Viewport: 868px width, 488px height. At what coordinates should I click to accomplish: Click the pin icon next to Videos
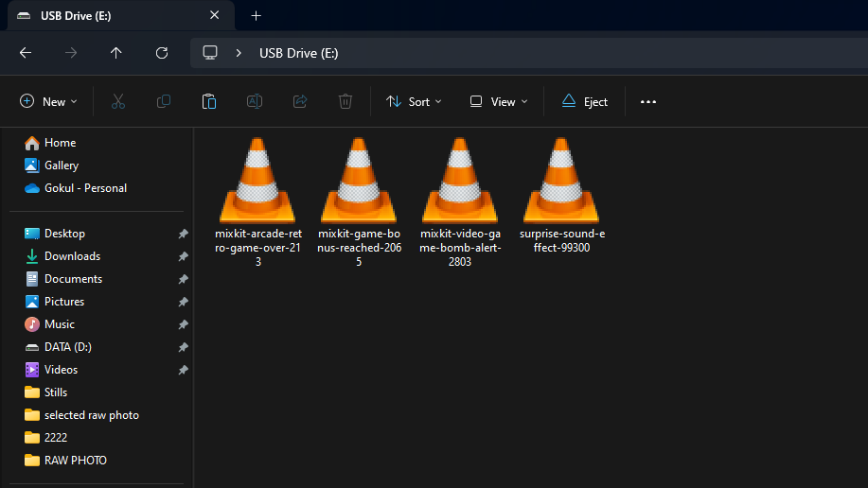pyautogui.click(x=183, y=370)
